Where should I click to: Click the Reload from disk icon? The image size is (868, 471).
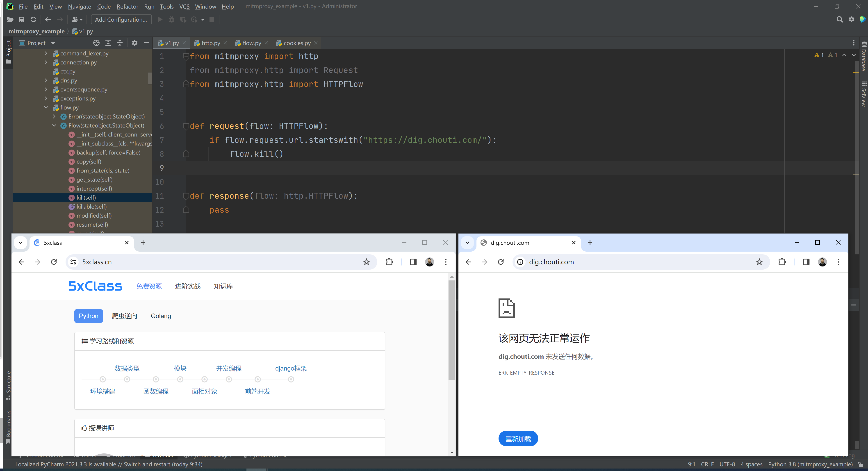pyautogui.click(x=33, y=20)
